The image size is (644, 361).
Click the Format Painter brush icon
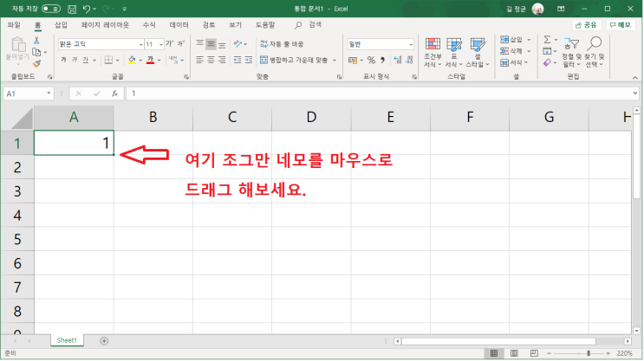point(36,63)
